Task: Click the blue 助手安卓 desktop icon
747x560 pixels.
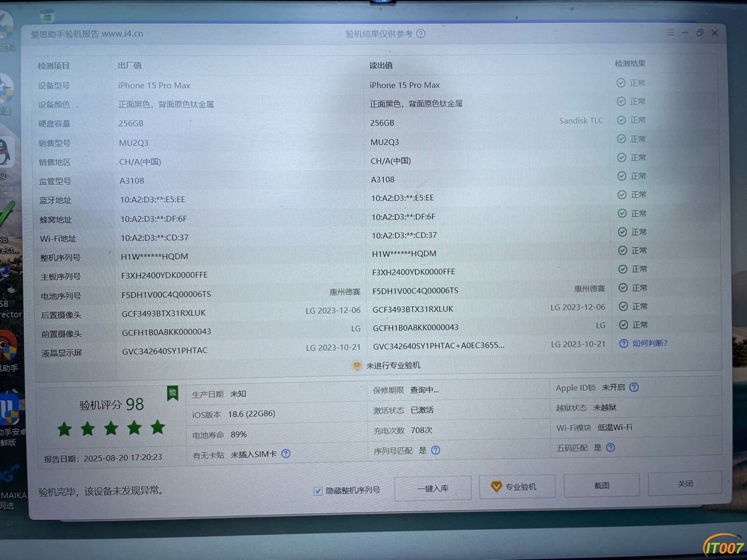Action: click(8, 410)
